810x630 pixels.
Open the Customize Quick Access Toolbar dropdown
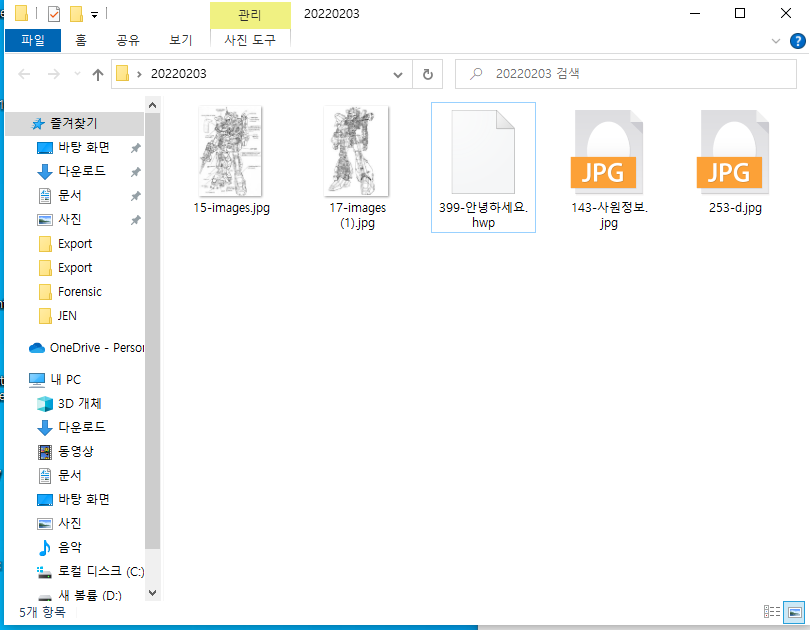pyautogui.click(x=95, y=14)
